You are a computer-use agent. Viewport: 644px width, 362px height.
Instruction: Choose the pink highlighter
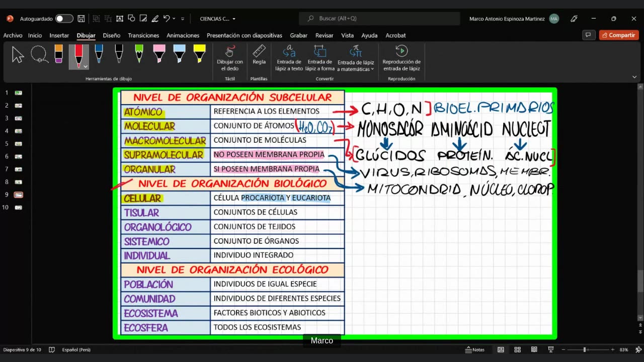159,54
